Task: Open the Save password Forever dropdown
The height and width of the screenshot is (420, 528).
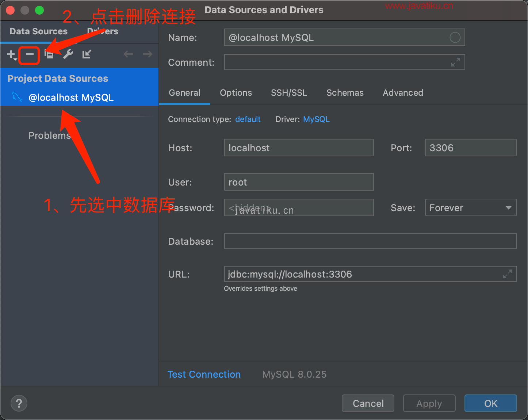Action: 471,207
